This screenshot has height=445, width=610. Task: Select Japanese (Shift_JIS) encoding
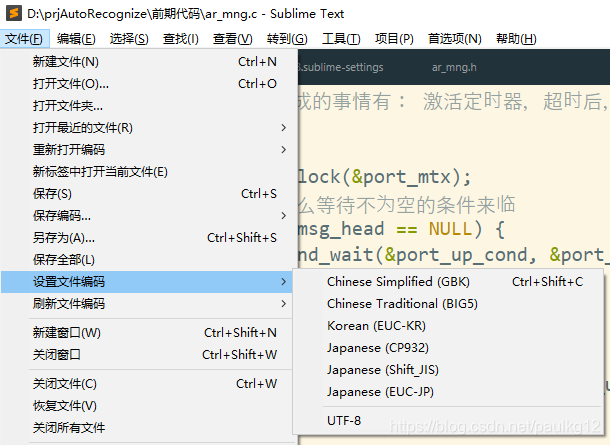point(448,370)
